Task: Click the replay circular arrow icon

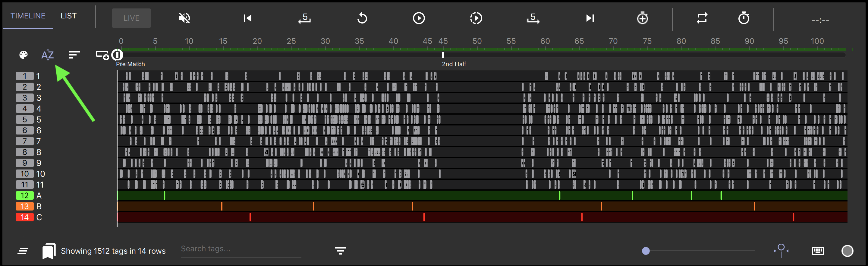Action: [x=362, y=18]
